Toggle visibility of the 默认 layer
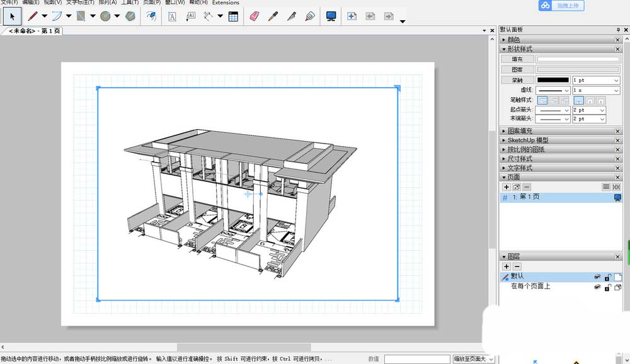Screen dimensions: 630x364 (x=597, y=277)
